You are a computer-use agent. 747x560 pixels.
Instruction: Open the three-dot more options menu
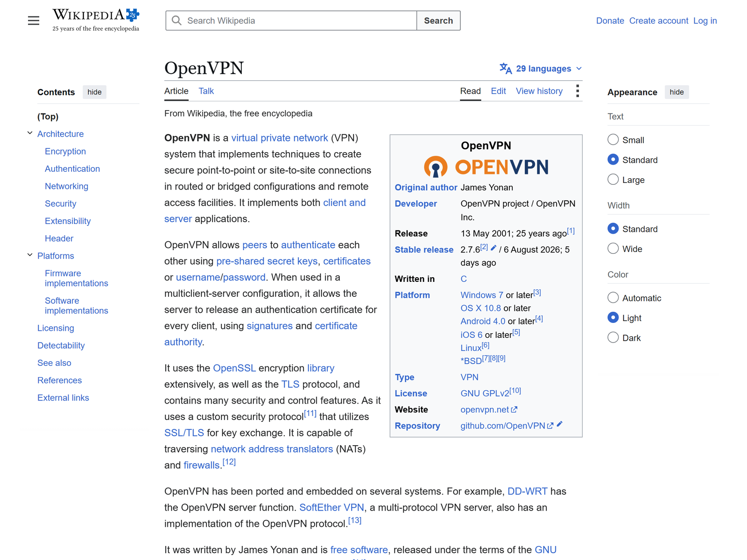click(x=578, y=91)
